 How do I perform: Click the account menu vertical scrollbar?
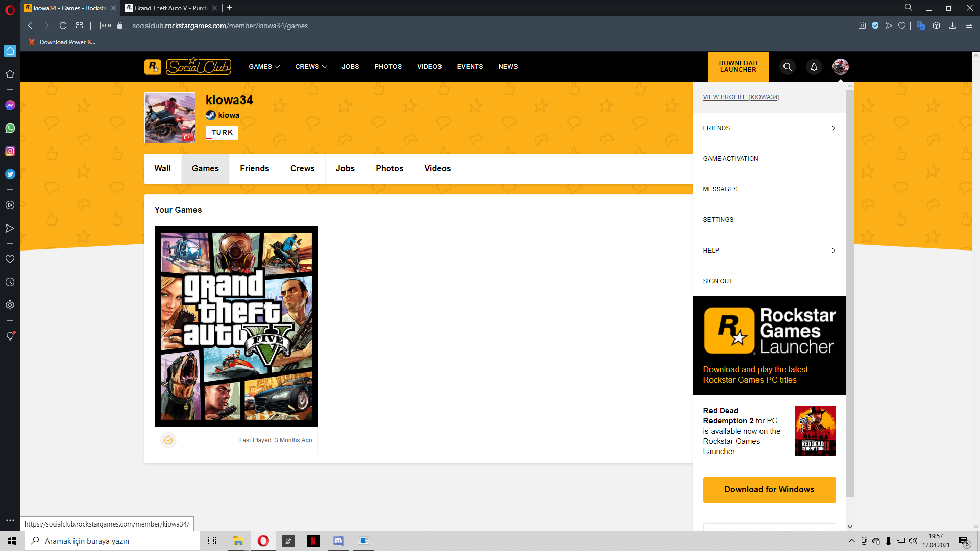[850, 291]
